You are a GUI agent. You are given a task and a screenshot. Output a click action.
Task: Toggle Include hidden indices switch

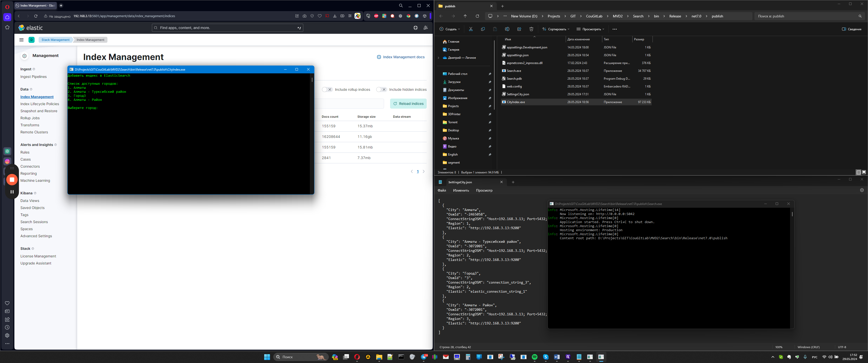coord(382,89)
